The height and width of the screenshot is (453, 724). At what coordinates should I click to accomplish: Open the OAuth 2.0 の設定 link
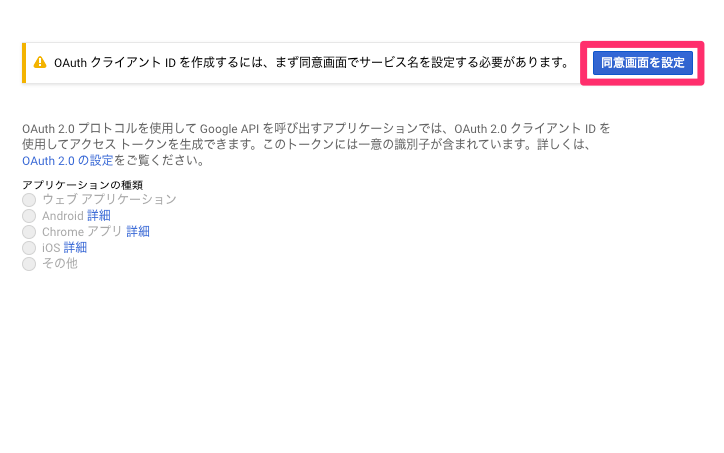click(67, 161)
